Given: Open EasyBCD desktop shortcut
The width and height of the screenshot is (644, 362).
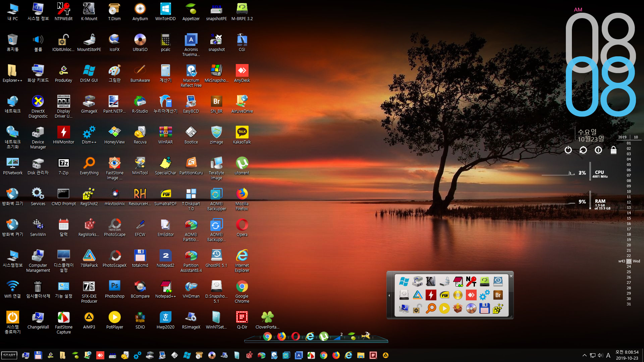Looking at the screenshot, I should pyautogui.click(x=191, y=104).
